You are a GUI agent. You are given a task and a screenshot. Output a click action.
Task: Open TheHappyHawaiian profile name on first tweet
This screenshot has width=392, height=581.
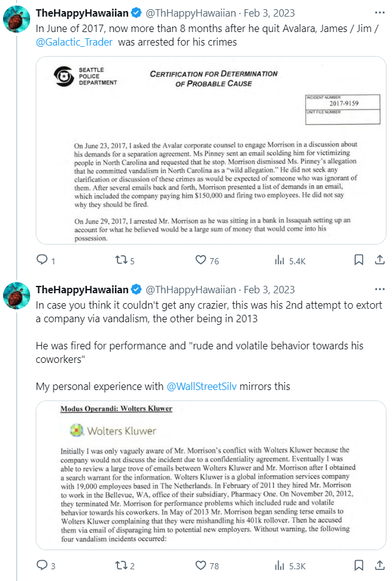(x=82, y=13)
